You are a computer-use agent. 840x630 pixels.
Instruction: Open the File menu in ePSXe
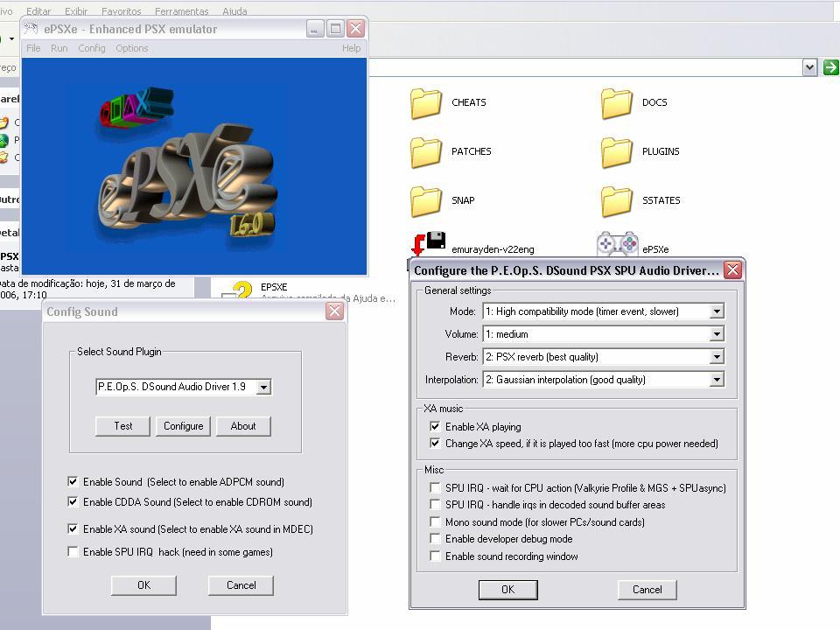click(x=33, y=48)
